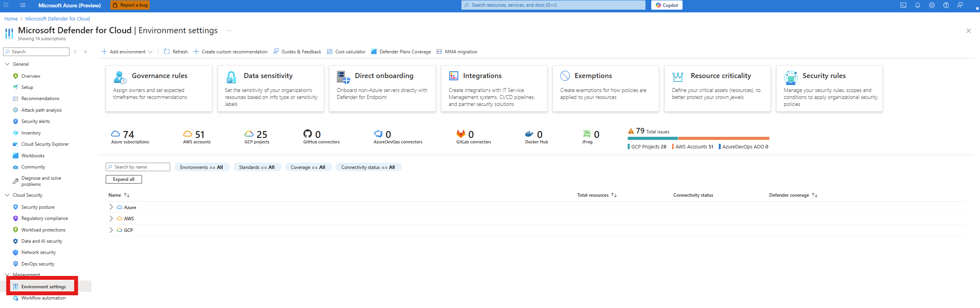Go to the Home breadcrumb
980x308 pixels.
[11, 19]
